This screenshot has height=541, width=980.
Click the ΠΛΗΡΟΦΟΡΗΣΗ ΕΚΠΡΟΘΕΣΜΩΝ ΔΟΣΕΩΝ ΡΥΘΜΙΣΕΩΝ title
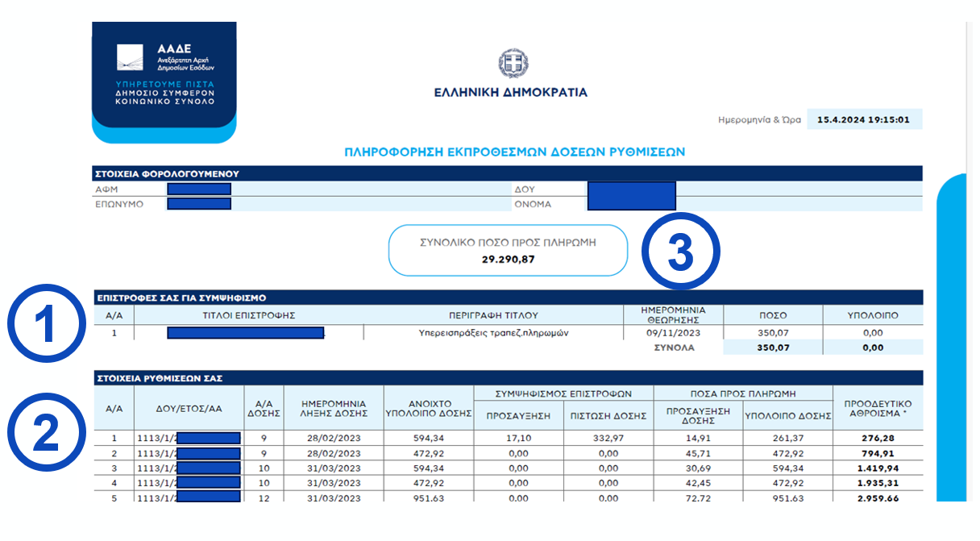coord(514,152)
